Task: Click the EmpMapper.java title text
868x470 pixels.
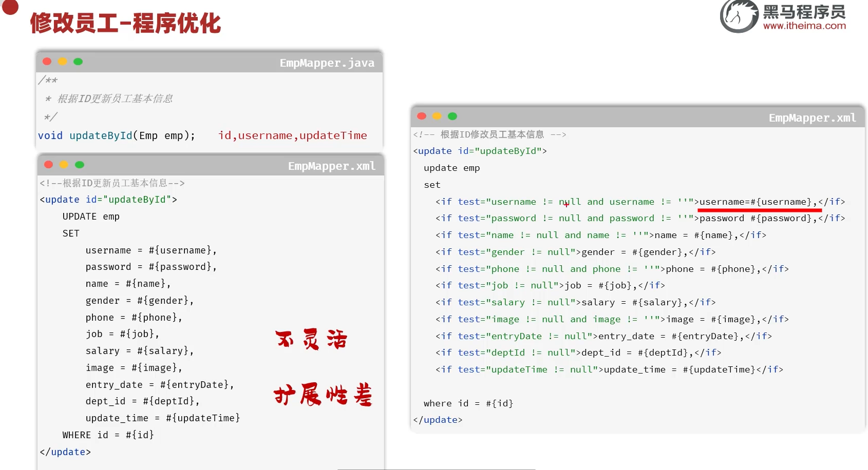Action: pyautogui.click(x=327, y=63)
